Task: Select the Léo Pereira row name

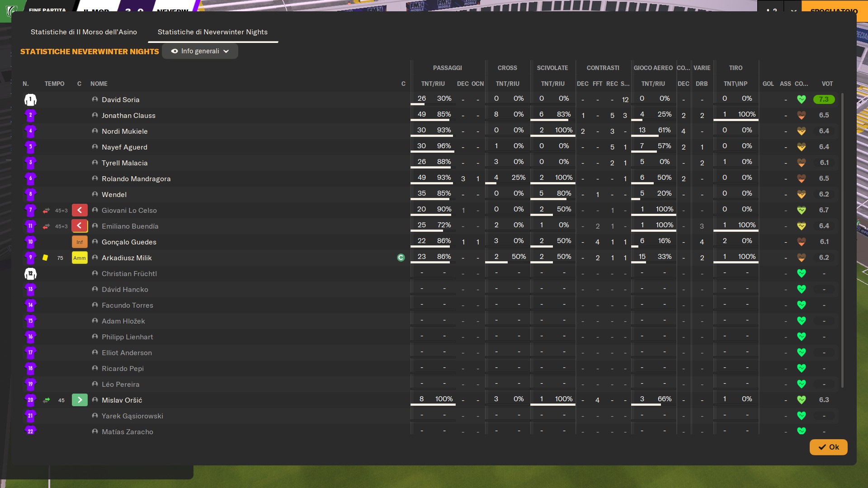Action: point(120,384)
